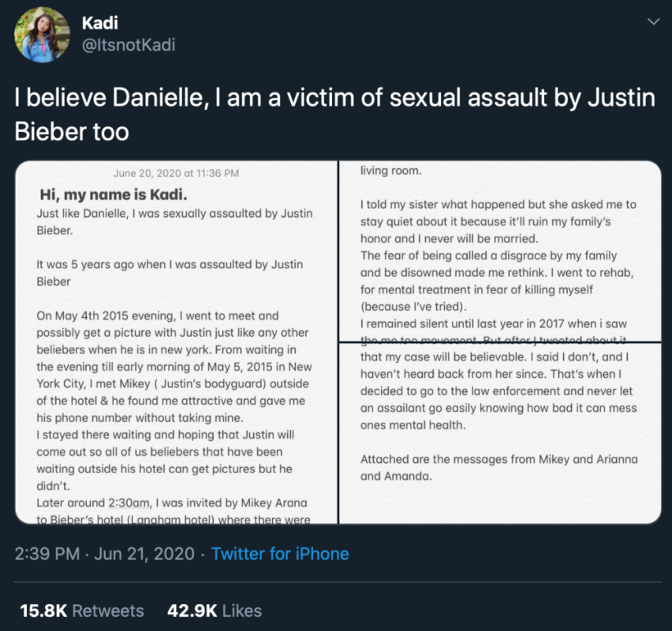The image size is (672, 631).
Task: Click the June 20, 2020 date header
Action: (175, 174)
